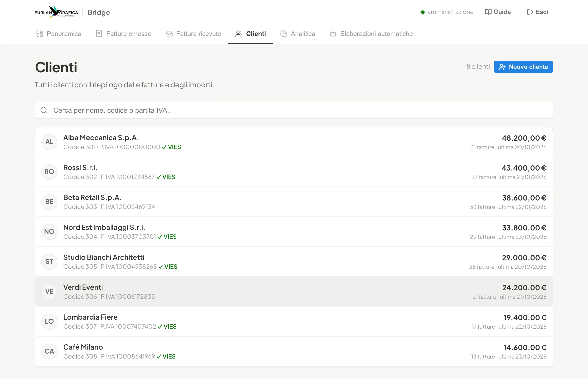Select the ST avatar for Studio Bianchi
This screenshot has width=588, height=379.
[49, 262]
